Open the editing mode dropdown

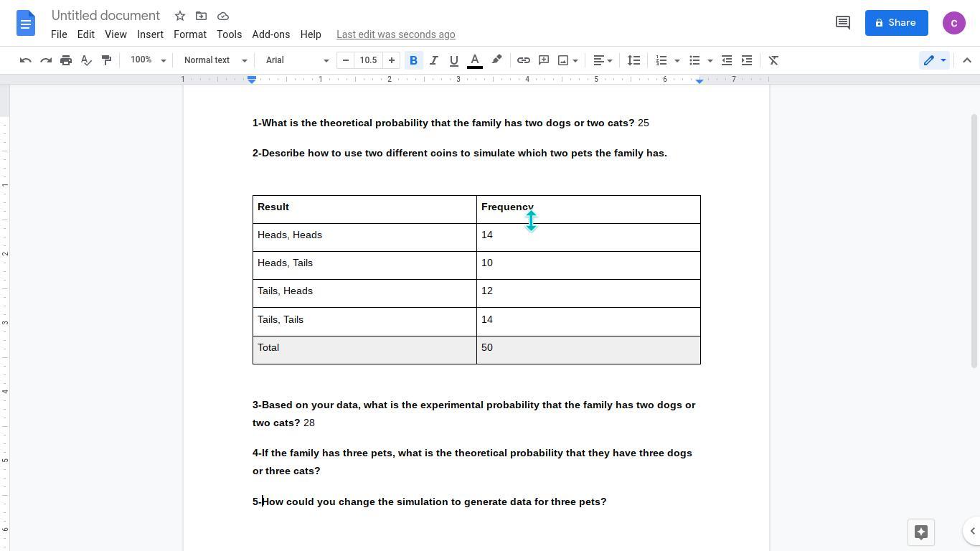click(x=934, y=60)
